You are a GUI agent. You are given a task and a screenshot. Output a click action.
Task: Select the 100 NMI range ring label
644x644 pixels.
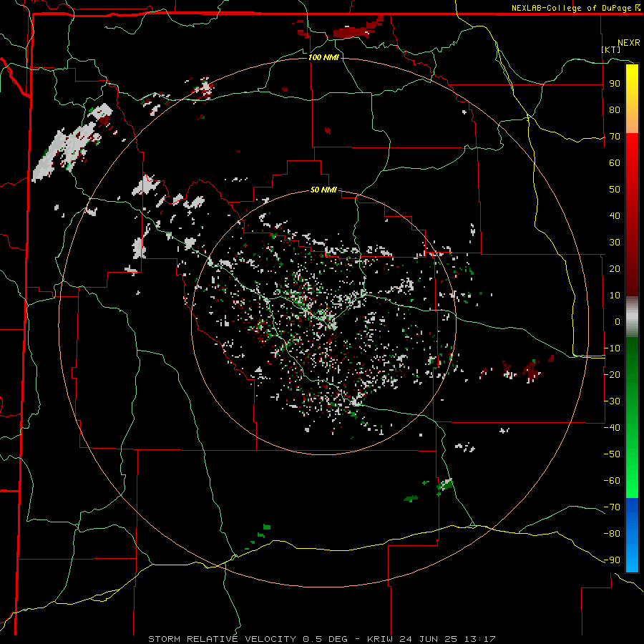click(x=323, y=57)
